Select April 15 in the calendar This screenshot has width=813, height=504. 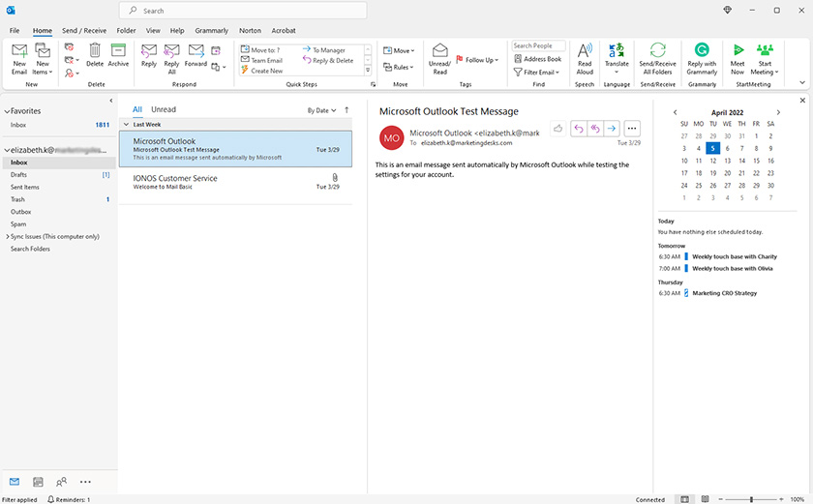point(756,161)
